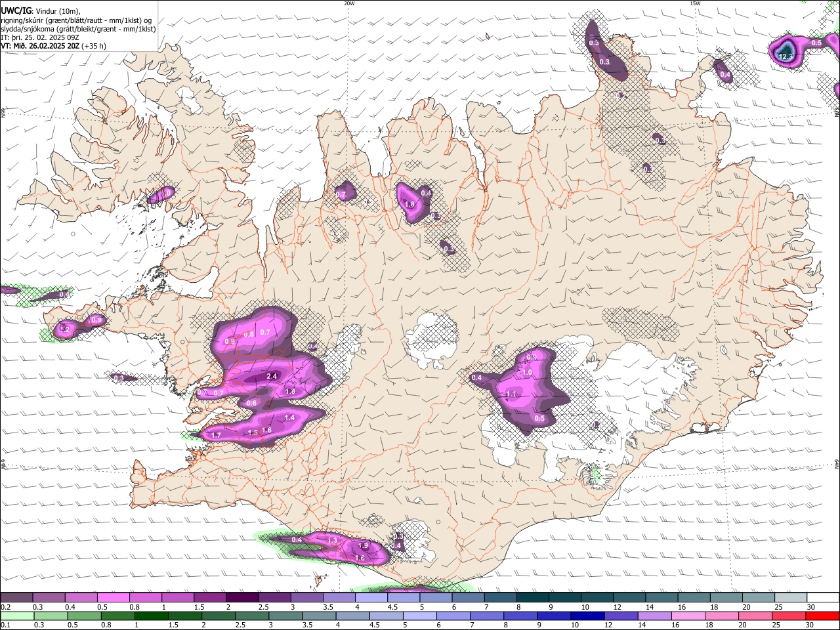The width and height of the screenshot is (840, 630).
Task: Click the '(+35 h)' forecast offset
Action: [x=94, y=46]
